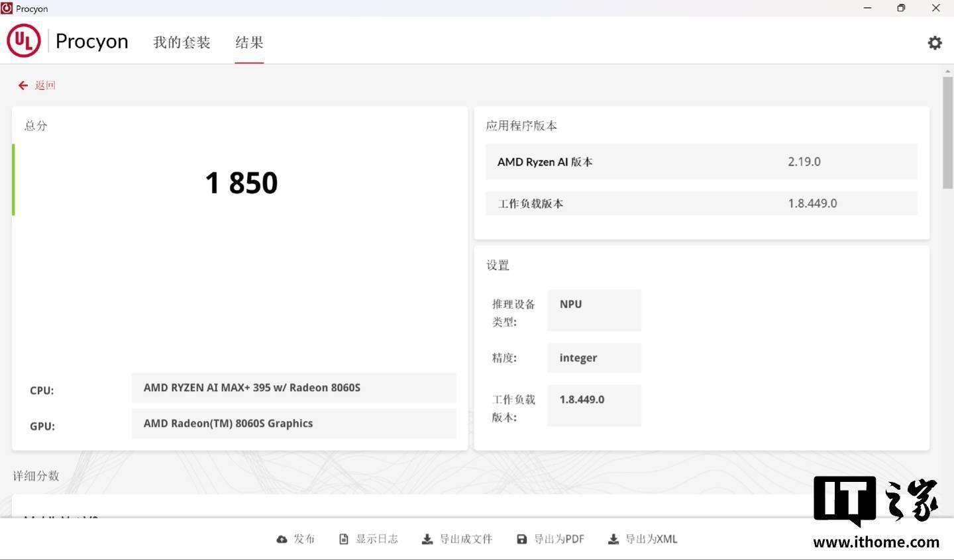Click the cloud upload 发布 icon
Viewport: 954px width, 560px height.
[282, 539]
